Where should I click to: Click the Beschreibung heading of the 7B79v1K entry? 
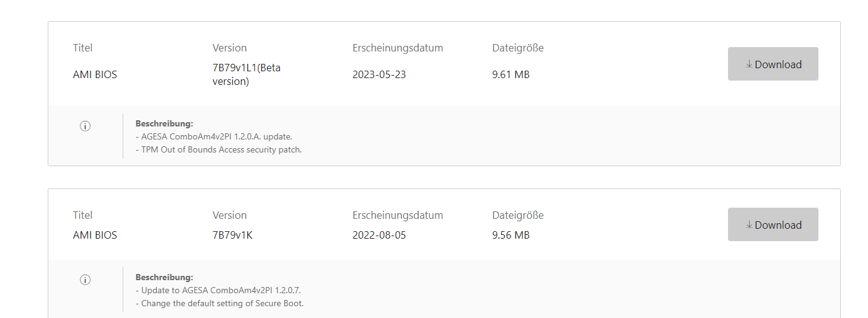(x=164, y=277)
